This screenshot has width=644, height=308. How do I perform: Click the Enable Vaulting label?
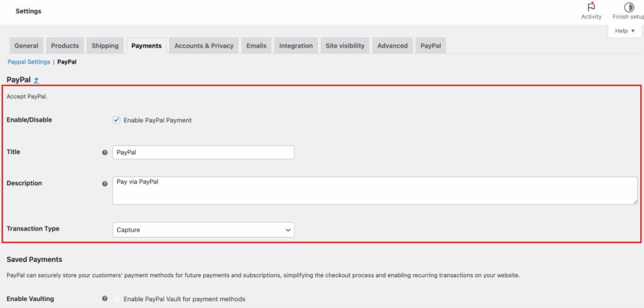(30, 299)
